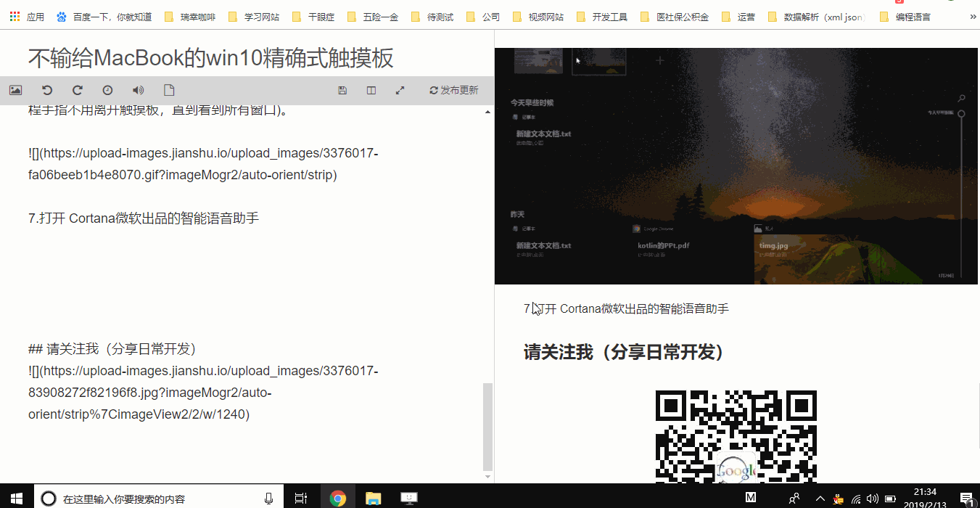Toggle the split preview layout icon
This screenshot has width=980, height=508.
(x=371, y=91)
